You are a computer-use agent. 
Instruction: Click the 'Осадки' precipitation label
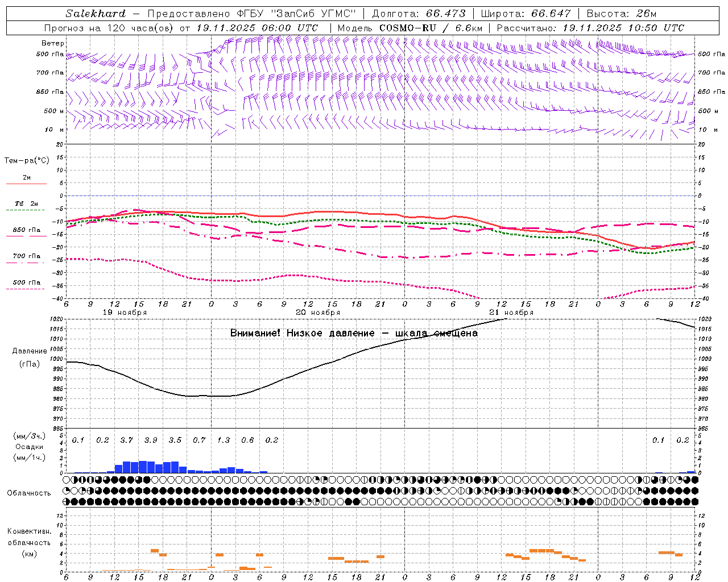30,447
